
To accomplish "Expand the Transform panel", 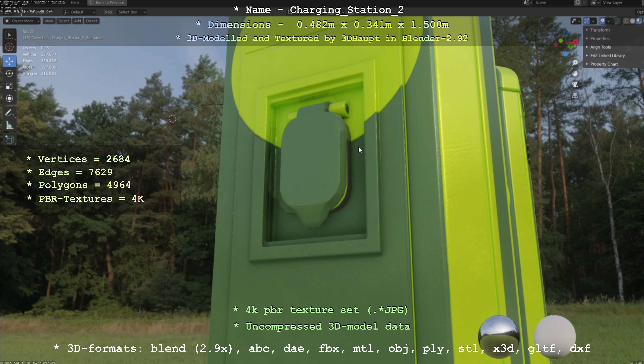I will tap(600, 30).
